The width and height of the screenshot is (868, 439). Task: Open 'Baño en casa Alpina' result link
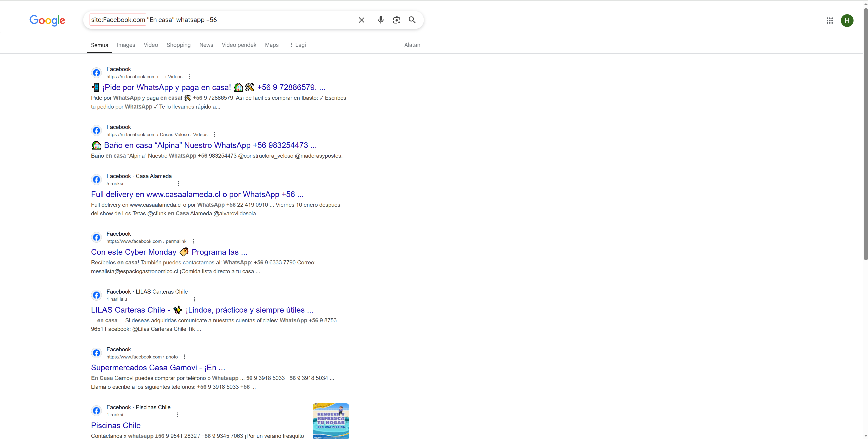click(x=204, y=146)
